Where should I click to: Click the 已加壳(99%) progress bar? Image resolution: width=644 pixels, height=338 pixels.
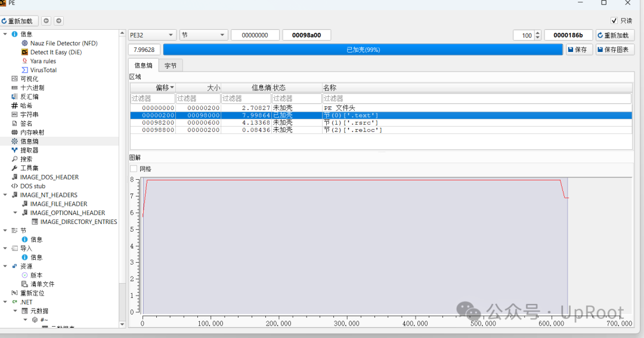click(x=363, y=50)
